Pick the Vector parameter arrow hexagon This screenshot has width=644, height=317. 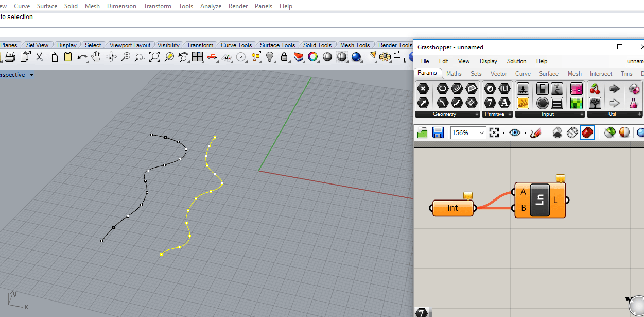(x=423, y=103)
